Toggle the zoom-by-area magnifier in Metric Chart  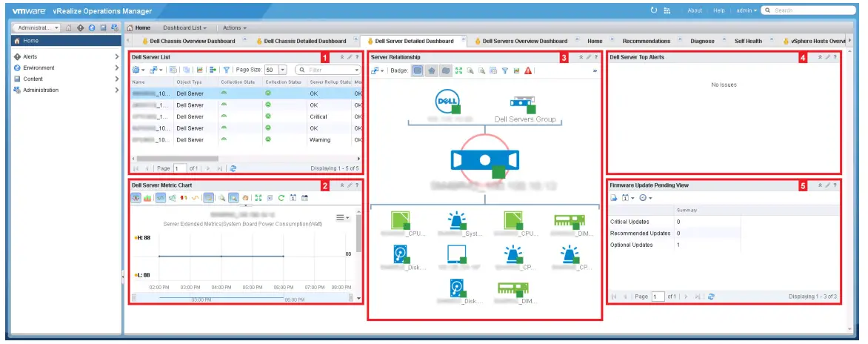(x=233, y=198)
